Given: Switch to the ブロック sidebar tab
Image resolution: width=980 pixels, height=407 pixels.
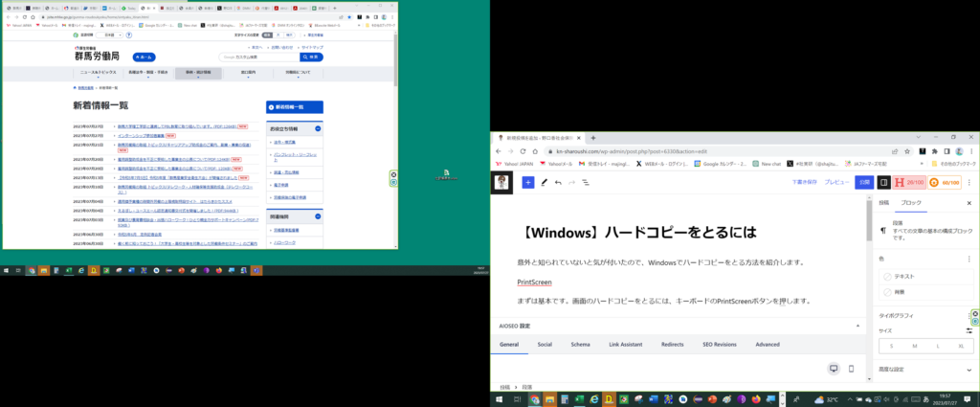Looking at the screenshot, I should click(911, 203).
